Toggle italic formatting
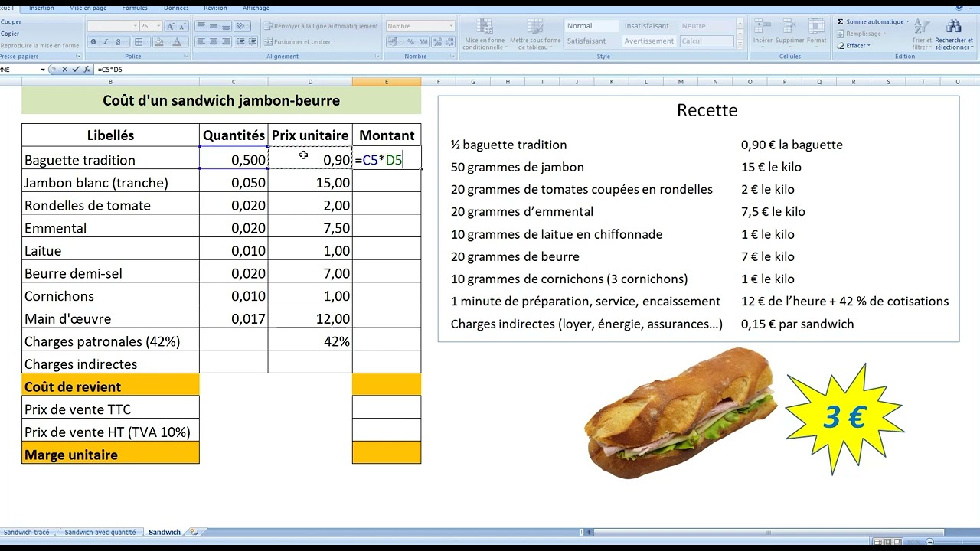This screenshot has width=980, height=551. click(x=105, y=41)
